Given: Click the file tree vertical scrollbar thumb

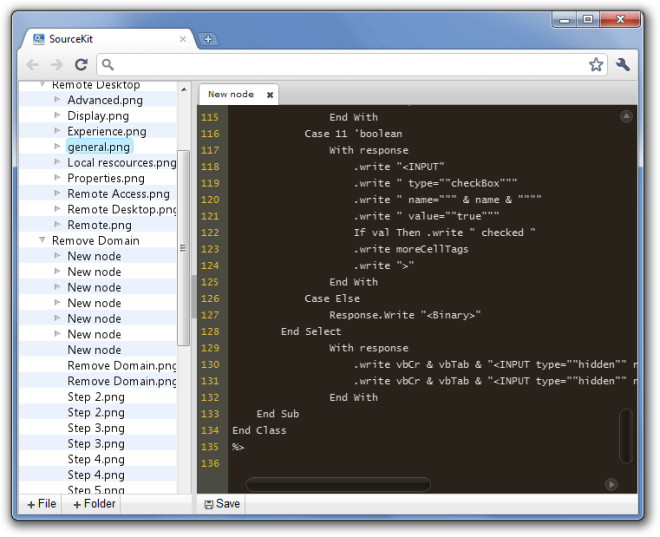Looking at the screenshot, I should (183, 247).
